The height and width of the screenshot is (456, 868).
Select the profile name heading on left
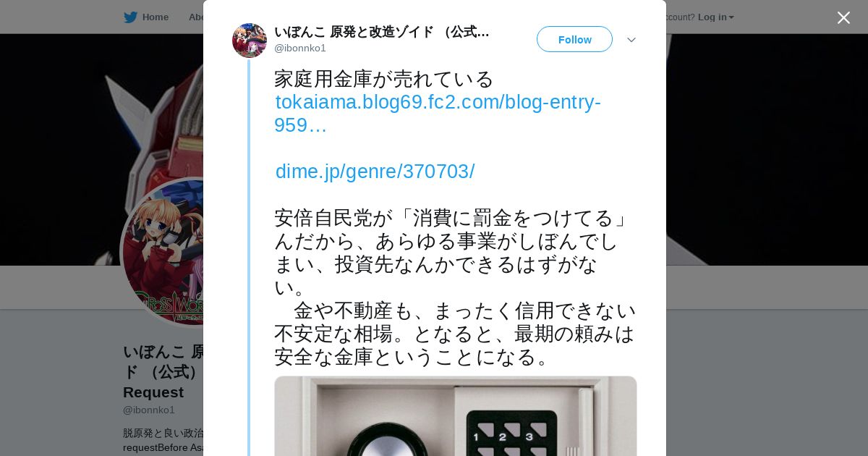163,372
